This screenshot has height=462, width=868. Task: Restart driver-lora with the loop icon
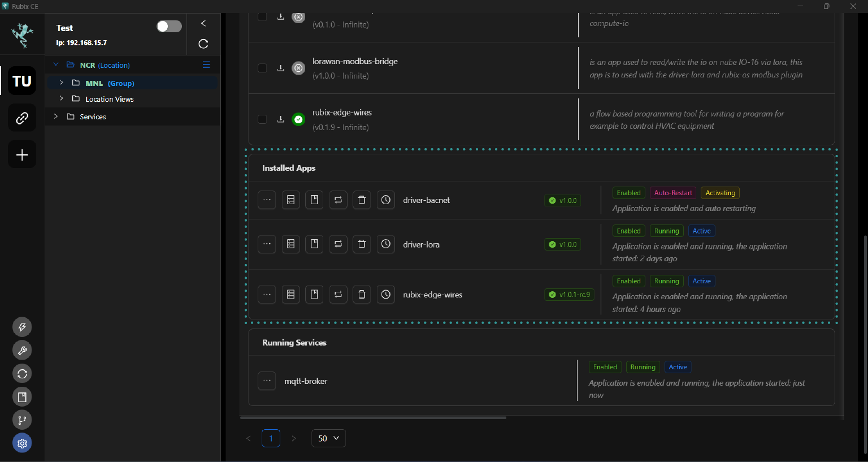(338, 244)
